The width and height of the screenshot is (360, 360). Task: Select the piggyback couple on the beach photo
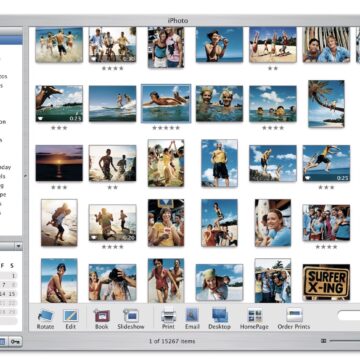coord(59,223)
